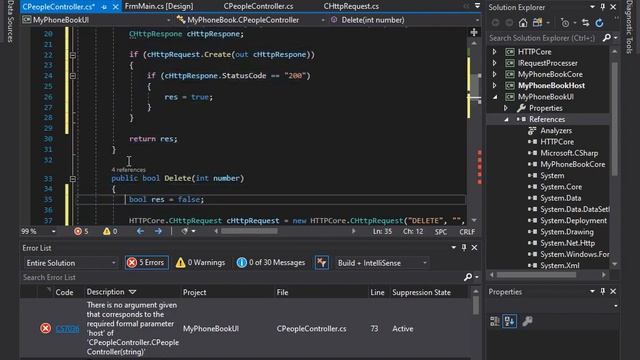Open the Data Sources side tab
640x360 pixels.
10,21
